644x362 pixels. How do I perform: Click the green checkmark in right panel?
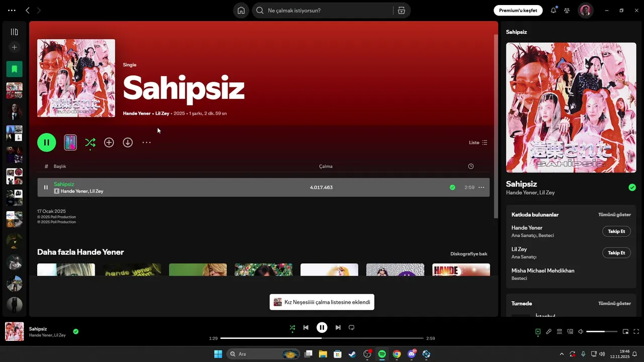pyautogui.click(x=632, y=188)
